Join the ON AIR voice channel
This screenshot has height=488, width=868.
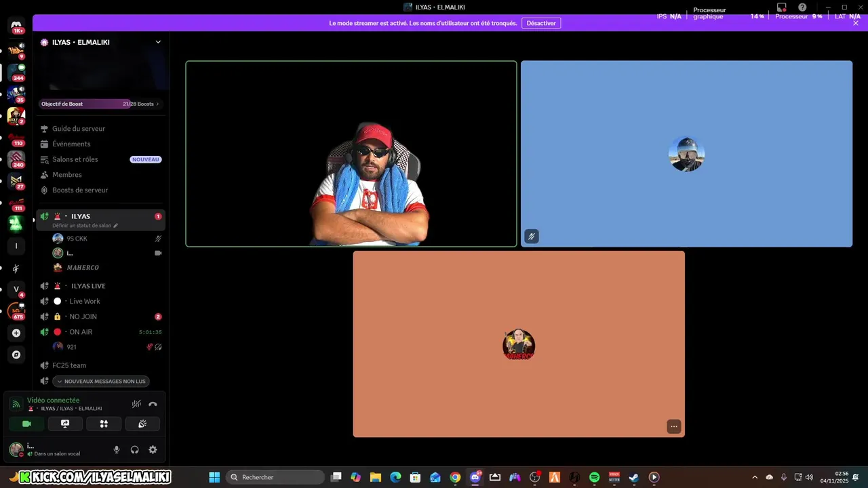(x=100, y=332)
